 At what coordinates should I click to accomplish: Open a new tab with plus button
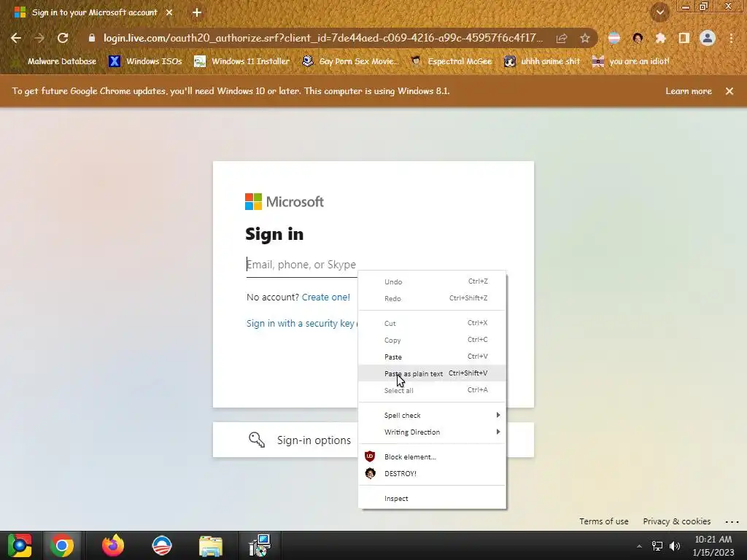[x=197, y=12]
